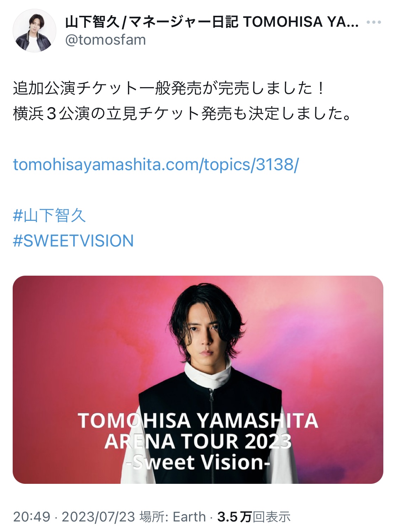Tap the ARENA TOUR 2023 text on the card
Image resolution: width=396 pixels, height=532 pixels.
coord(198,441)
